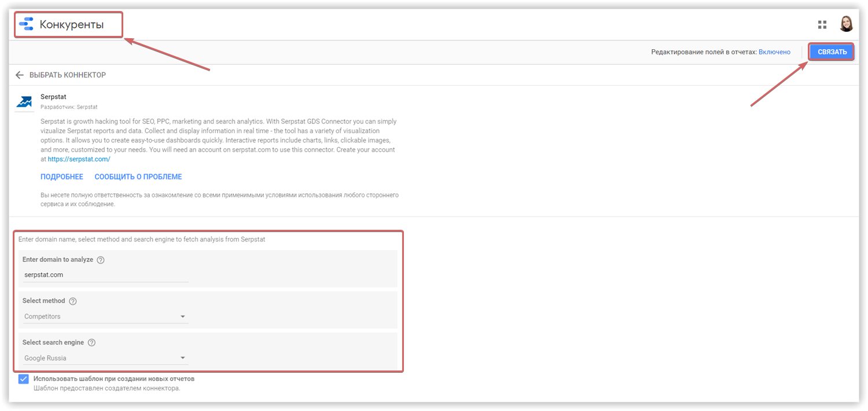The image size is (868, 411).
Task: Click the СВЯЗАТЬ button
Action: [x=832, y=52]
